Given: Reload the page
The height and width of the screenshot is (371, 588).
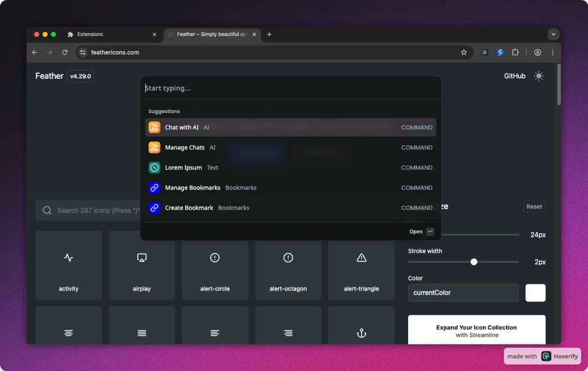Looking at the screenshot, I should click(65, 52).
